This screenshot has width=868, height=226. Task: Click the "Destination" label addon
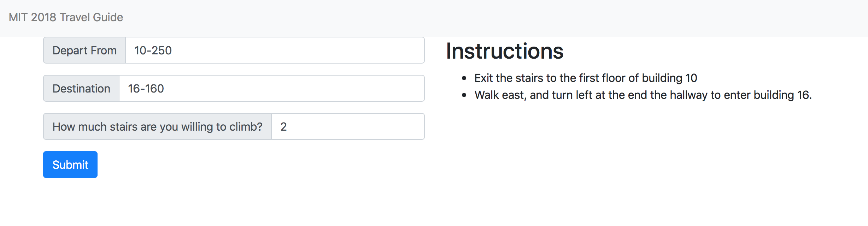(x=81, y=89)
